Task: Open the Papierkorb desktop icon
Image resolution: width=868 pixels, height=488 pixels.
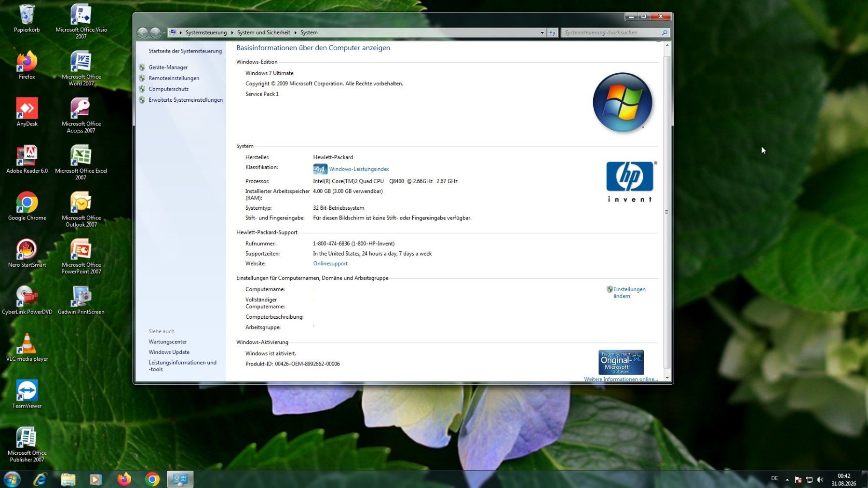Action: click(27, 18)
